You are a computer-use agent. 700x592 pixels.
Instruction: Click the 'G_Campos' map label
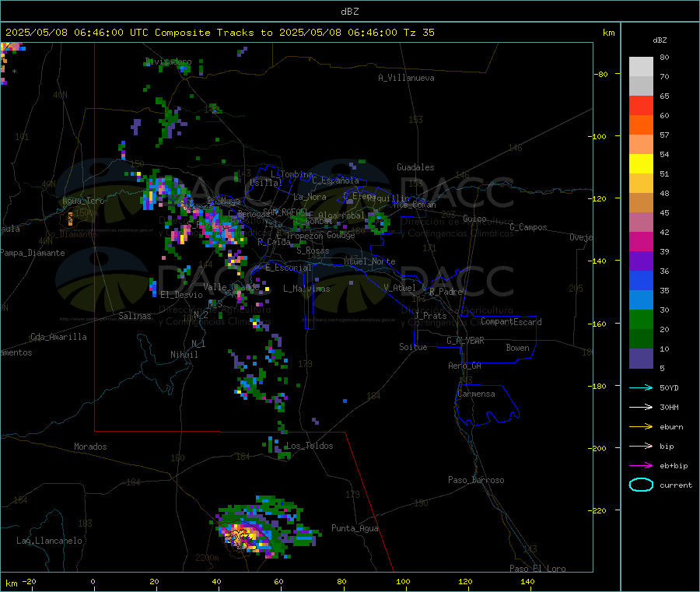coord(528,227)
